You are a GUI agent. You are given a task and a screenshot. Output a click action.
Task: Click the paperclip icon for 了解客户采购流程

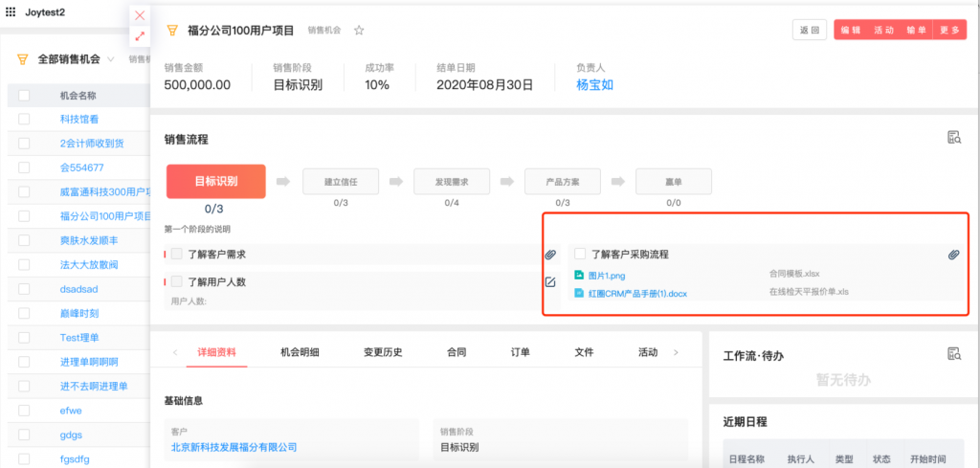click(x=953, y=255)
